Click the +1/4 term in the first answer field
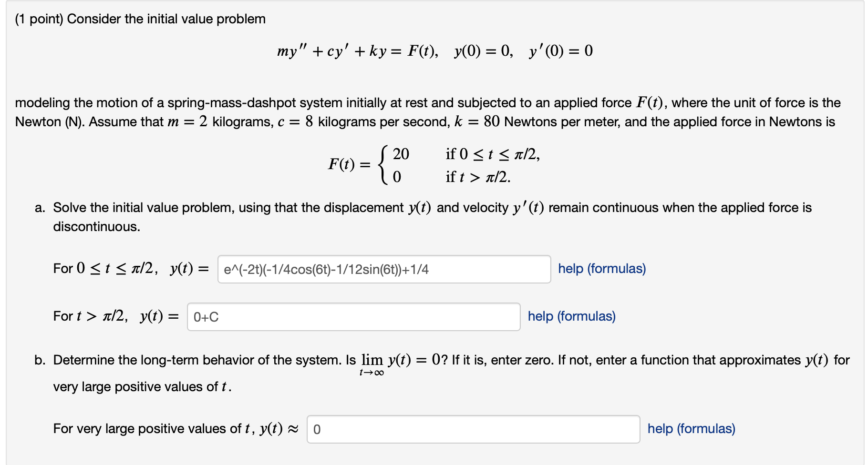This screenshot has height=465, width=868. (419, 271)
